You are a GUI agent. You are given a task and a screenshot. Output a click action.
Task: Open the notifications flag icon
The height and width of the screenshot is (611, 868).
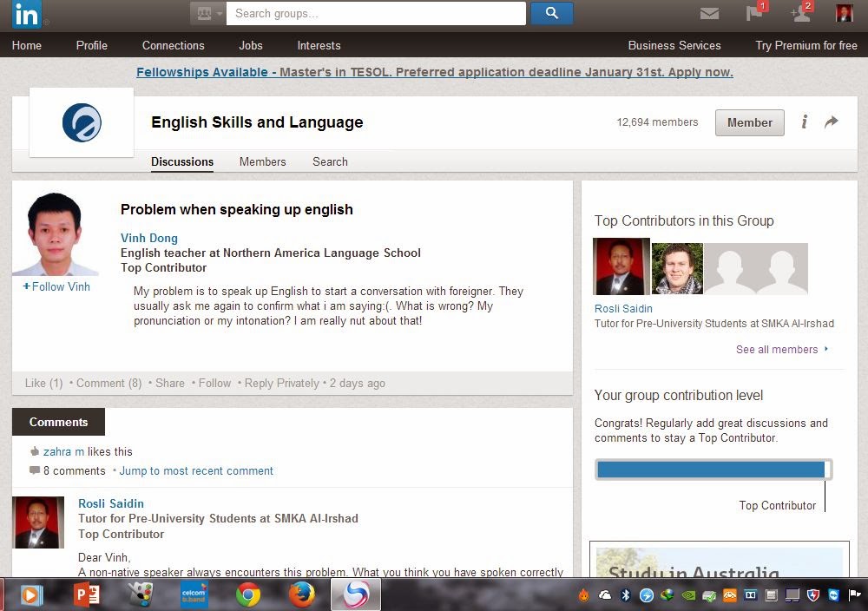click(x=754, y=13)
